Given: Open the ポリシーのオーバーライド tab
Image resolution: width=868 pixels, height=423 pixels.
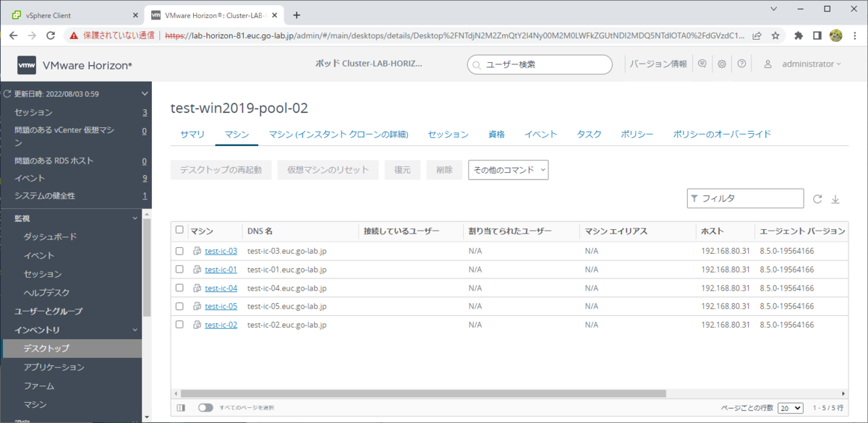Looking at the screenshot, I should (x=722, y=134).
